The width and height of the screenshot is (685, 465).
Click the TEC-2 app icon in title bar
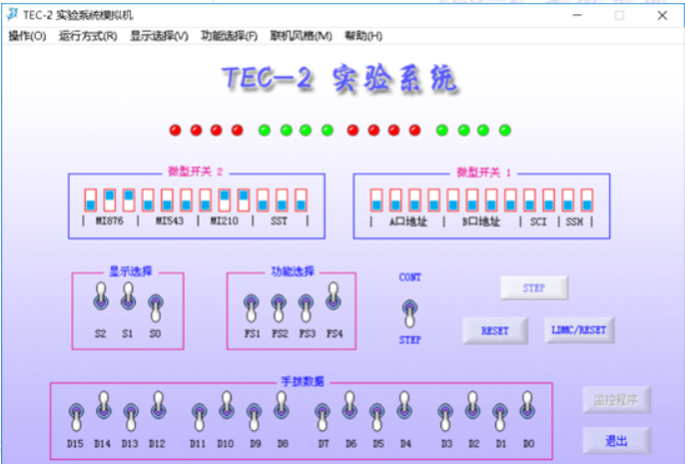pyautogui.click(x=12, y=15)
